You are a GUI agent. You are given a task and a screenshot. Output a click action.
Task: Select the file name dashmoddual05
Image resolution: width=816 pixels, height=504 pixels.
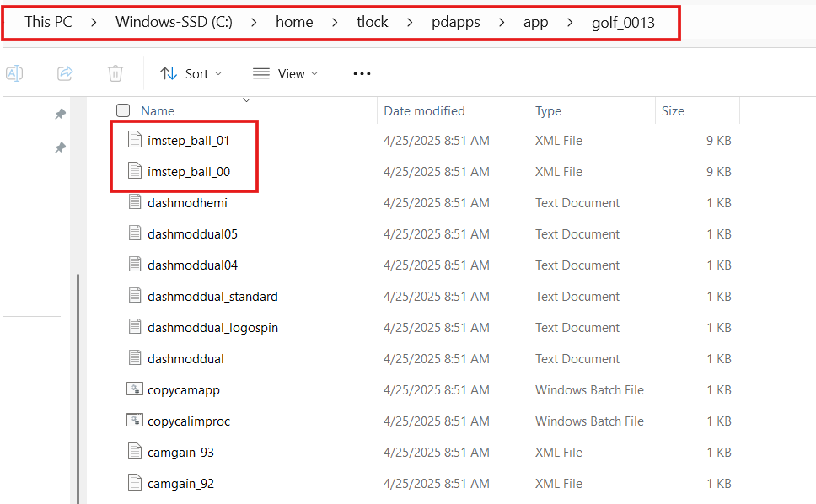[x=192, y=234]
